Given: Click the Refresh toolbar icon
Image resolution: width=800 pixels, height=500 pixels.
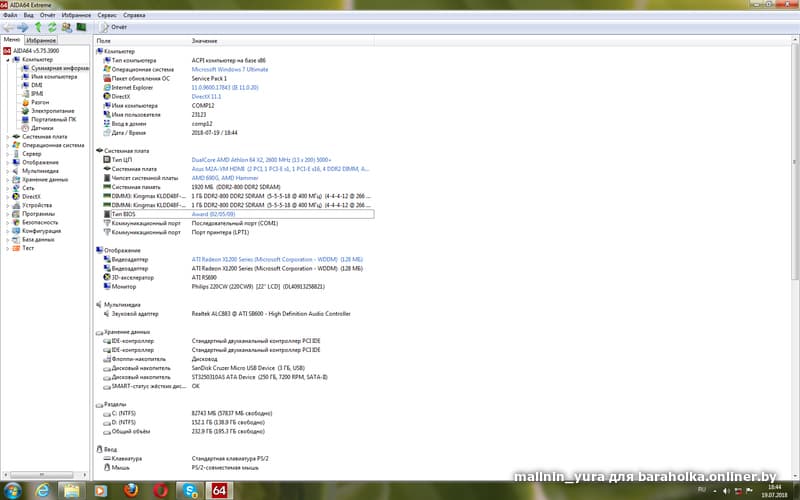Looking at the screenshot, I should 52,27.
